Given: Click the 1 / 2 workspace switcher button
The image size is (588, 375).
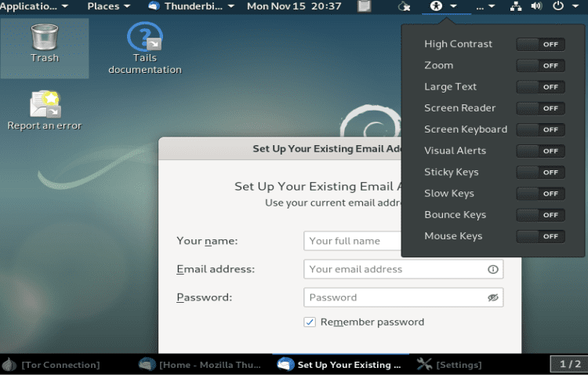Looking at the screenshot, I should point(570,364).
